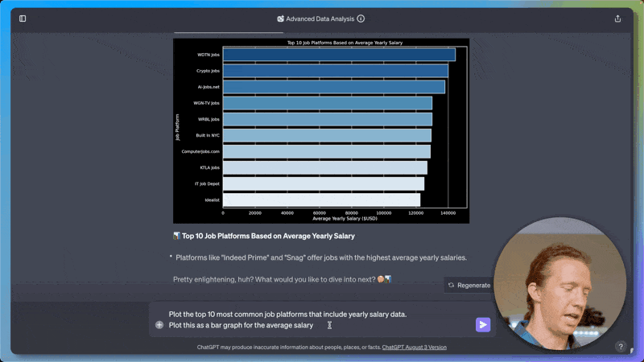The width and height of the screenshot is (644, 362).
Task: Click the 'Computerjobs.com' chart label
Action: [200, 151]
